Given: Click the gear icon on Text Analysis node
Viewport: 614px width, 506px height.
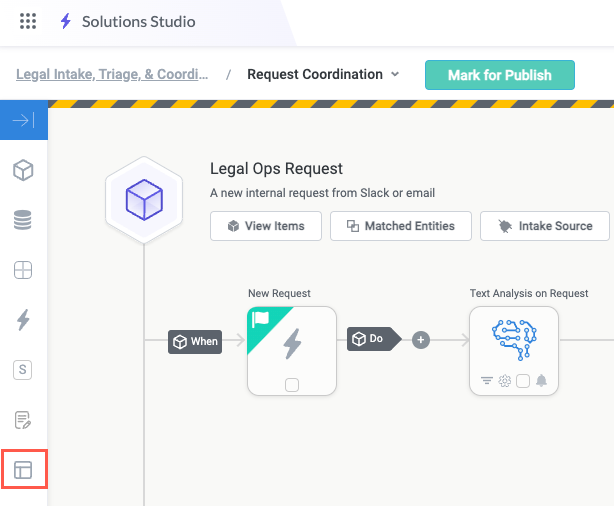Looking at the screenshot, I should coord(505,381).
